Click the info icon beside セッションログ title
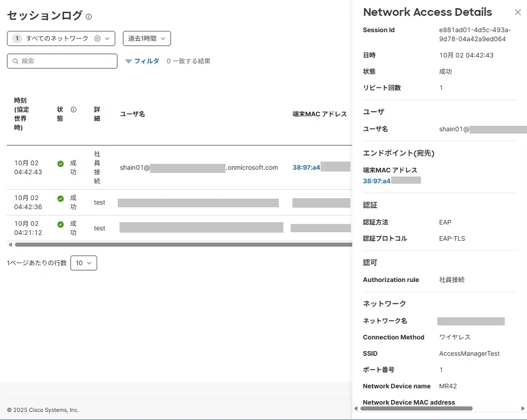Viewport: 527px width, 420px height. click(89, 17)
